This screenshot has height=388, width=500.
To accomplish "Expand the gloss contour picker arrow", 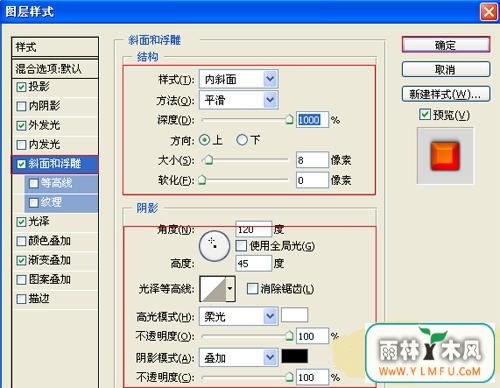I will [x=230, y=289].
